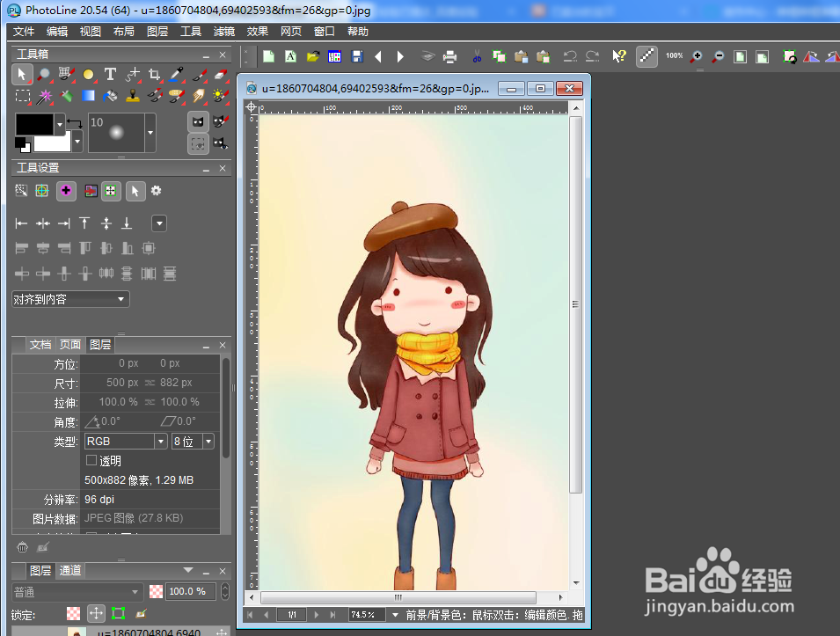Viewport: 840px width, 636px height.
Task: Click the background white color swatch
Action: pyautogui.click(x=53, y=143)
